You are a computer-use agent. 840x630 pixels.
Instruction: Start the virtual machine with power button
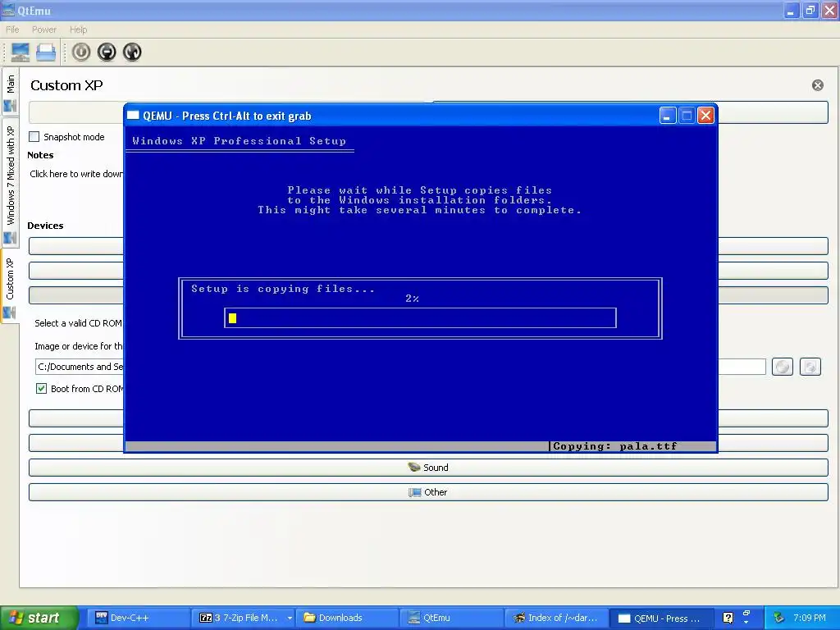pos(81,52)
